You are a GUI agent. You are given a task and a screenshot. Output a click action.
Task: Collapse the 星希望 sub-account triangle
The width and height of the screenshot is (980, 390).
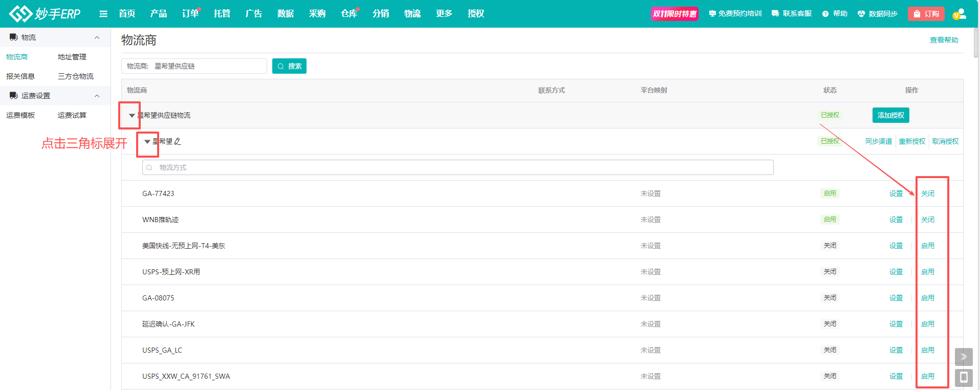[147, 142]
